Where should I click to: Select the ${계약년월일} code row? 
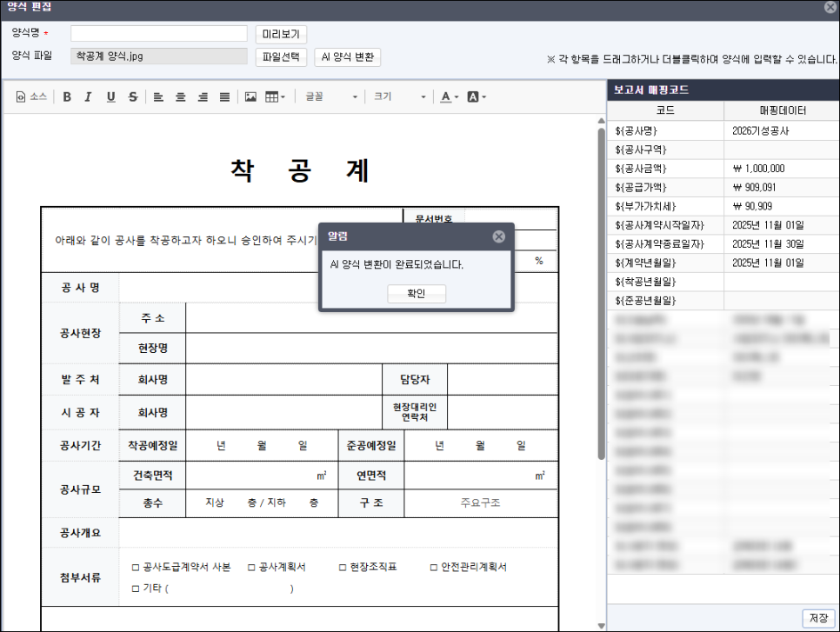[x=723, y=263]
